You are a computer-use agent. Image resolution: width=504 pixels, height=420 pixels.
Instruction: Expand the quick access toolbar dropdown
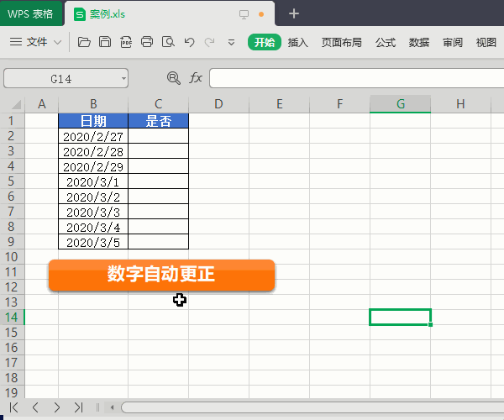(x=231, y=42)
